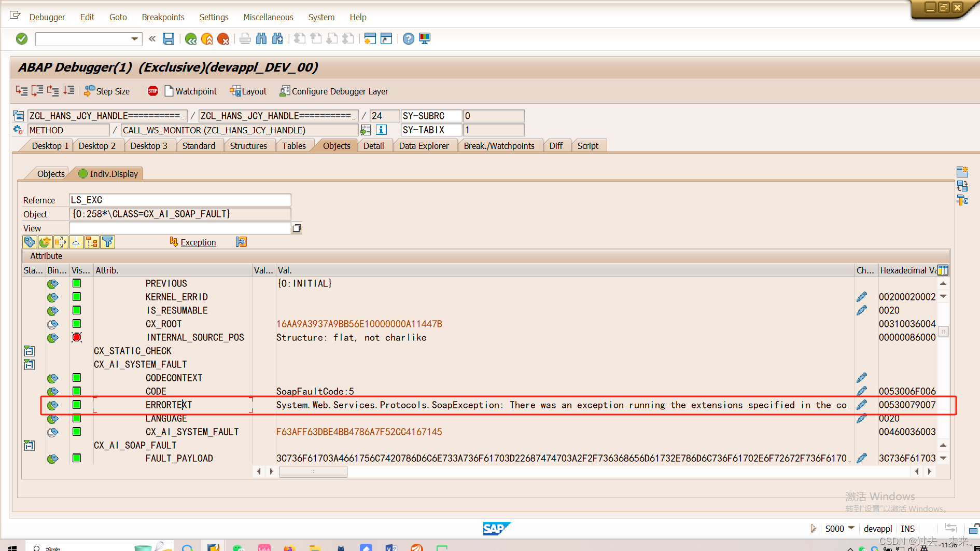
Task: Open the S000 status bar dropdown
Action: click(851, 528)
